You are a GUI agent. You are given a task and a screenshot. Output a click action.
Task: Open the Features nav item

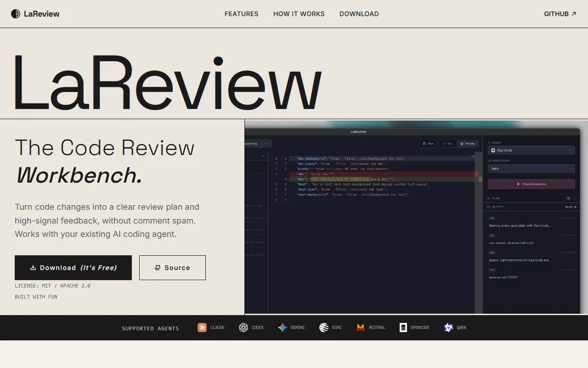(x=242, y=14)
